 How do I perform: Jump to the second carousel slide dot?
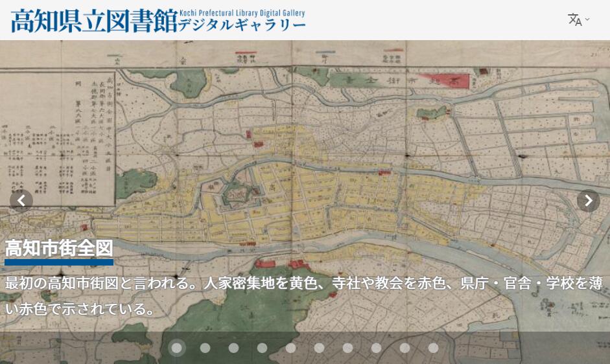pos(205,348)
